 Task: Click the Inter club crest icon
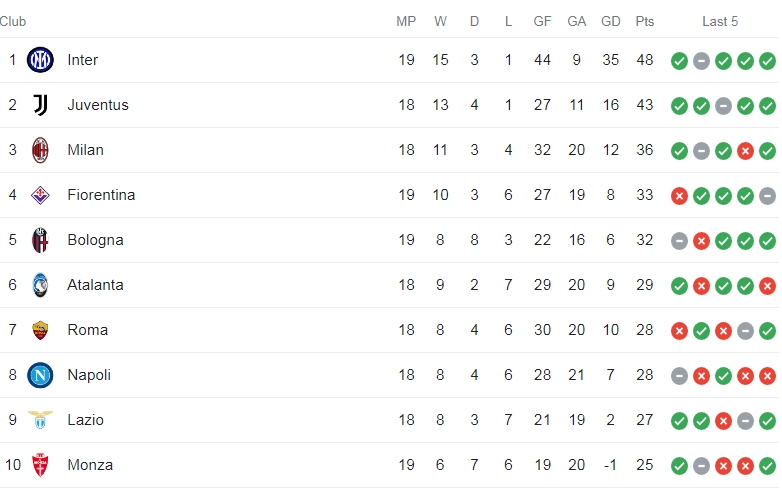(x=40, y=60)
